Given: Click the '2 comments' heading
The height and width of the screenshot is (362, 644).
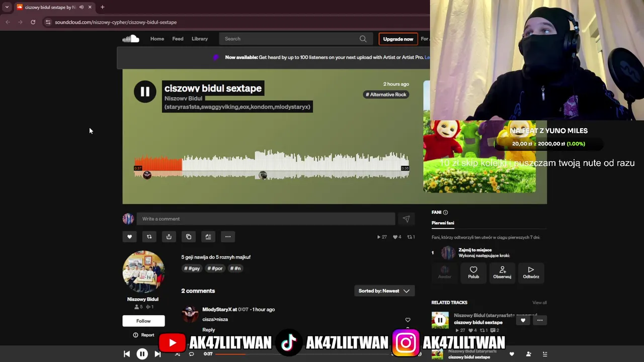Looking at the screenshot, I should point(198,291).
